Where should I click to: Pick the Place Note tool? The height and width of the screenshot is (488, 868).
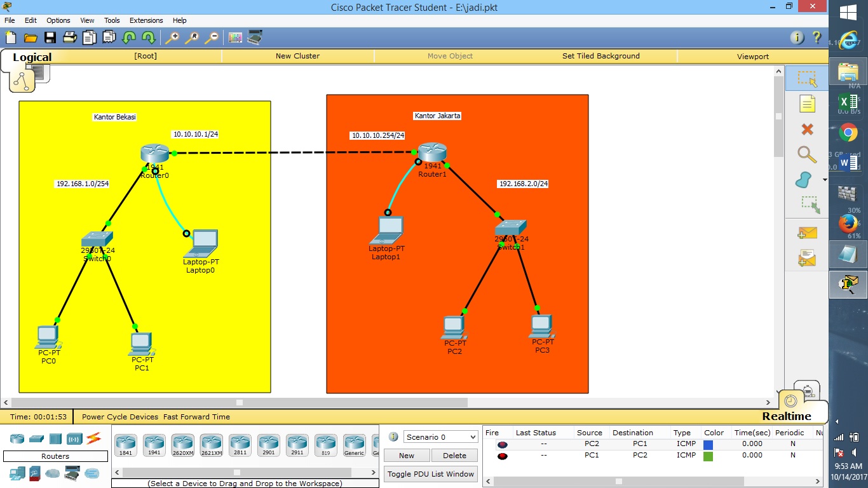pyautogui.click(x=807, y=104)
